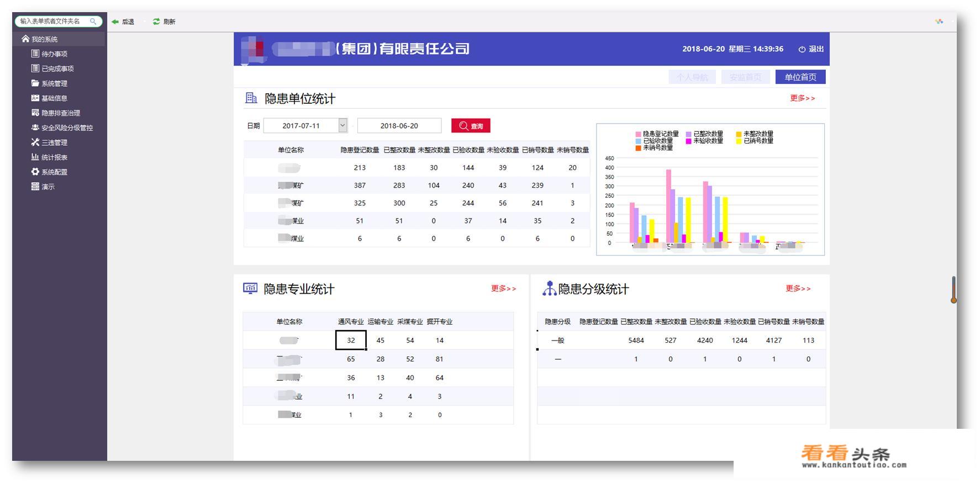
Task: Expand 系统配置 in the sidebar
Action: [55, 172]
